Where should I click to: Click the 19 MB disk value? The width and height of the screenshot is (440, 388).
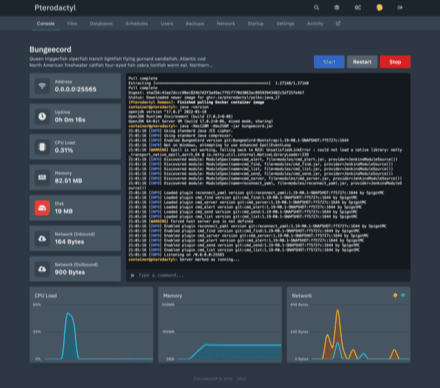click(x=64, y=211)
